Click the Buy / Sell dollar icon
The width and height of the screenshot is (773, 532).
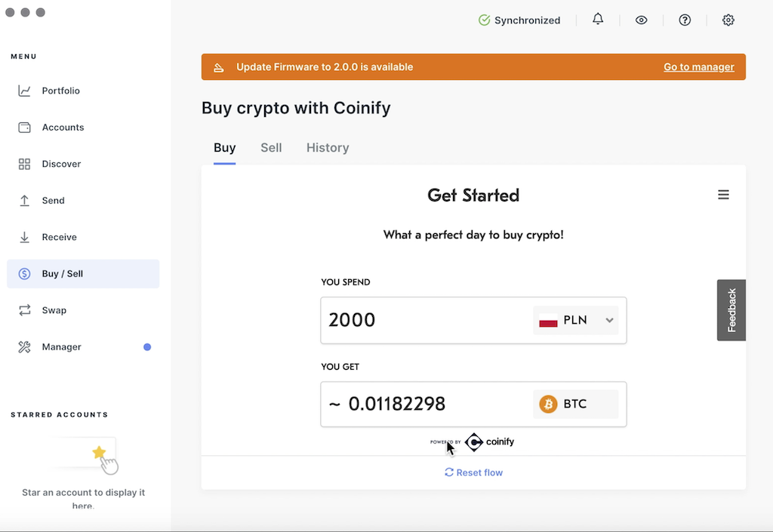pos(24,274)
